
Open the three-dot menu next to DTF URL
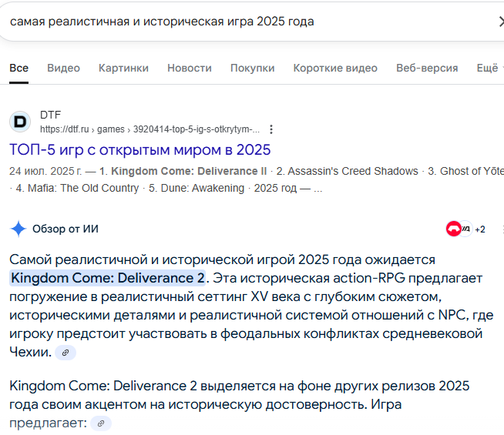[271, 129]
